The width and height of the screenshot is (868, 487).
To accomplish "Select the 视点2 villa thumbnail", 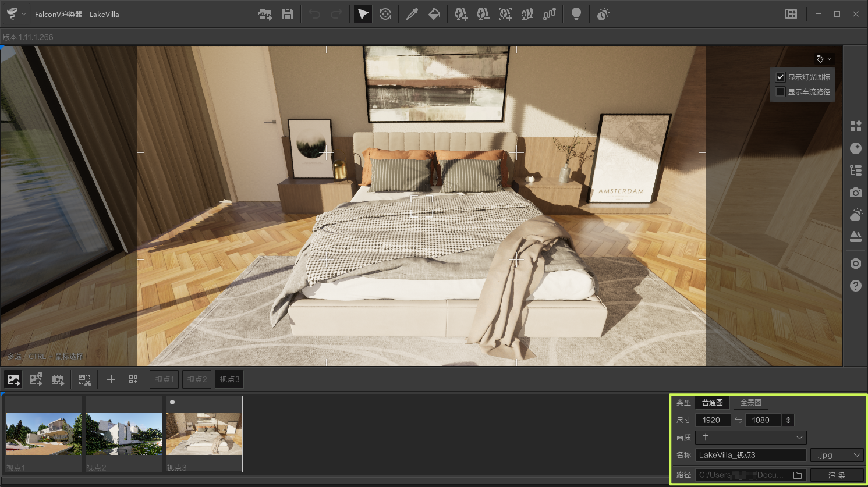I will click(124, 434).
